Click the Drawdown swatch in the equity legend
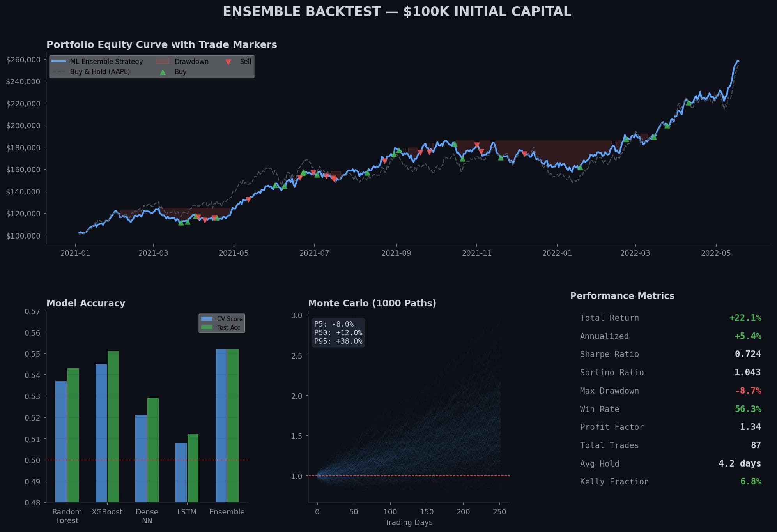 pyautogui.click(x=163, y=61)
